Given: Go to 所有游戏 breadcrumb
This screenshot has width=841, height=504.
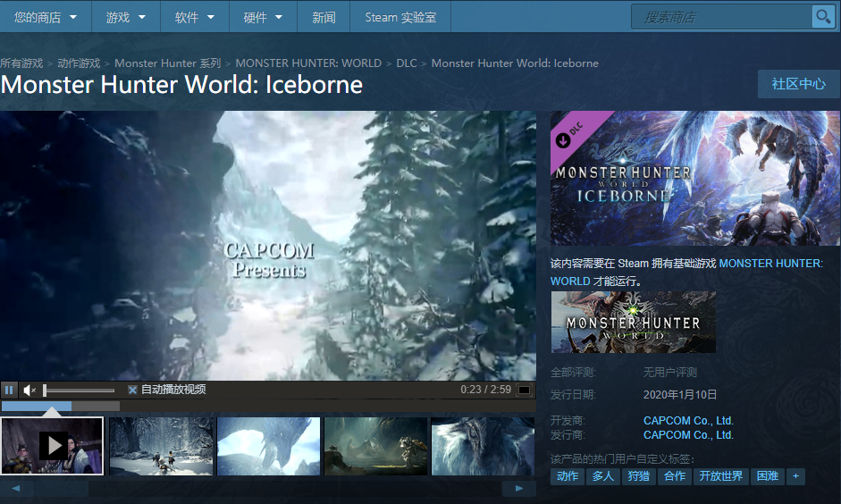Looking at the screenshot, I should [x=21, y=63].
